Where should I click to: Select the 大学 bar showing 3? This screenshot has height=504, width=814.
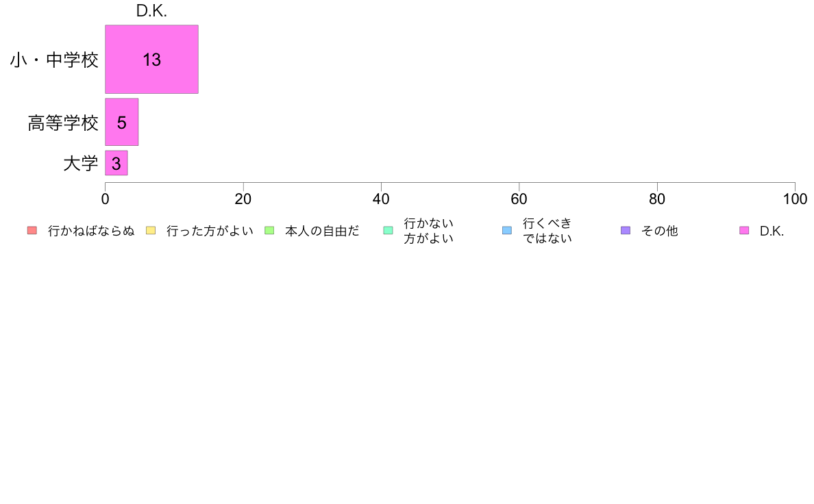coord(116,163)
